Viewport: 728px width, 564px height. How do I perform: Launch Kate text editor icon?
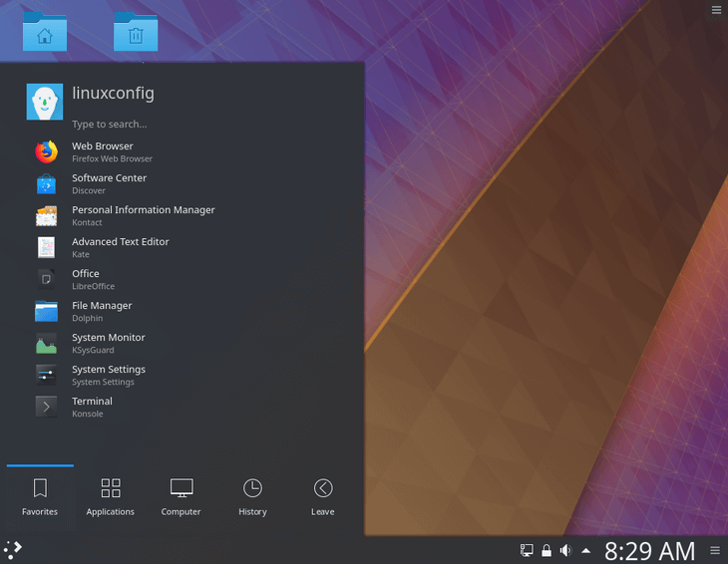[x=47, y=248]
